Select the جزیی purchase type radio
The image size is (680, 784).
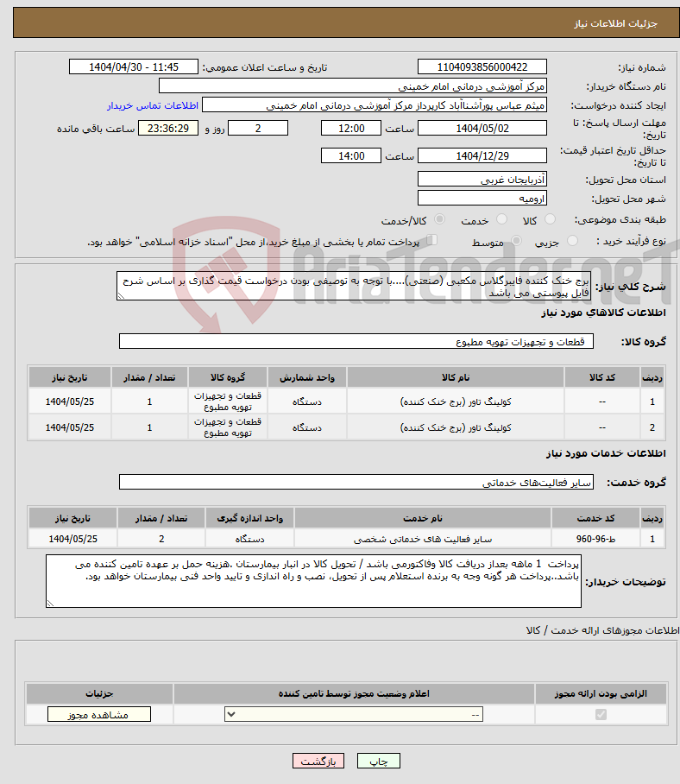tap(573, 242)
